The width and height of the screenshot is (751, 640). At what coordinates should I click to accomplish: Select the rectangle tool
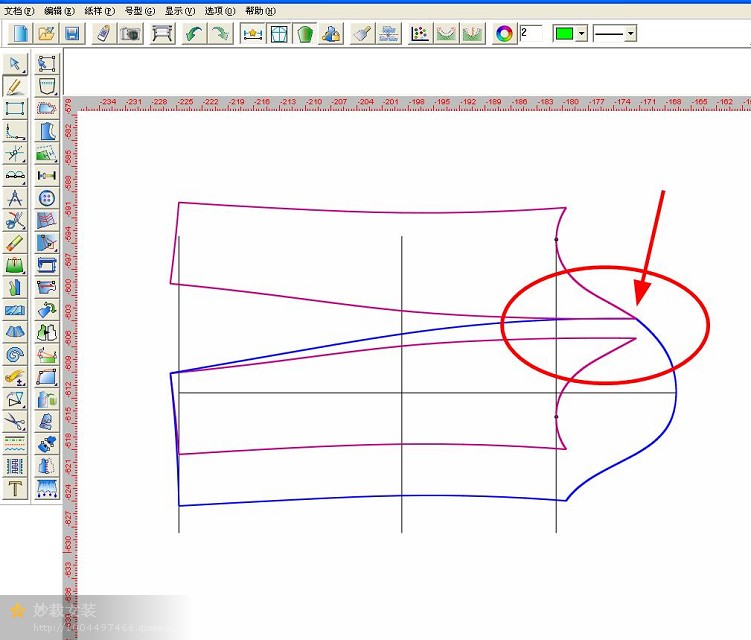pyautogui.click(x=15, y=108)
